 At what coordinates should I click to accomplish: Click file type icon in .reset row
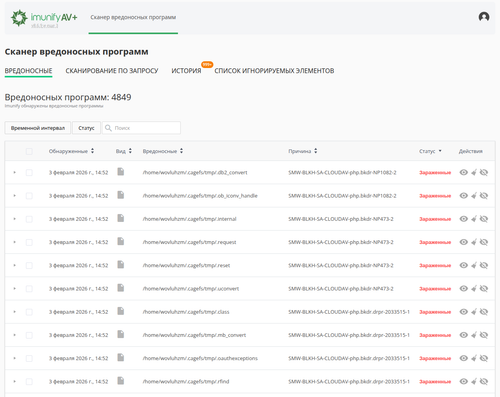121,265
